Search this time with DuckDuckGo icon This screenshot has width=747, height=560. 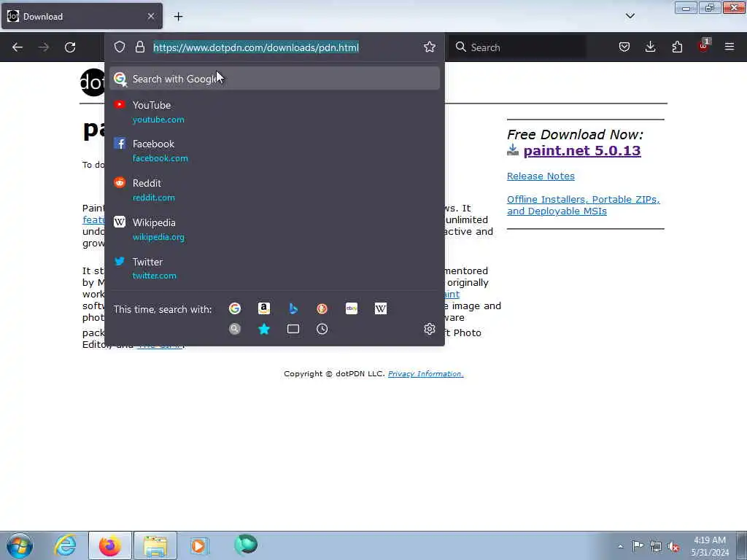click(322, 308)
